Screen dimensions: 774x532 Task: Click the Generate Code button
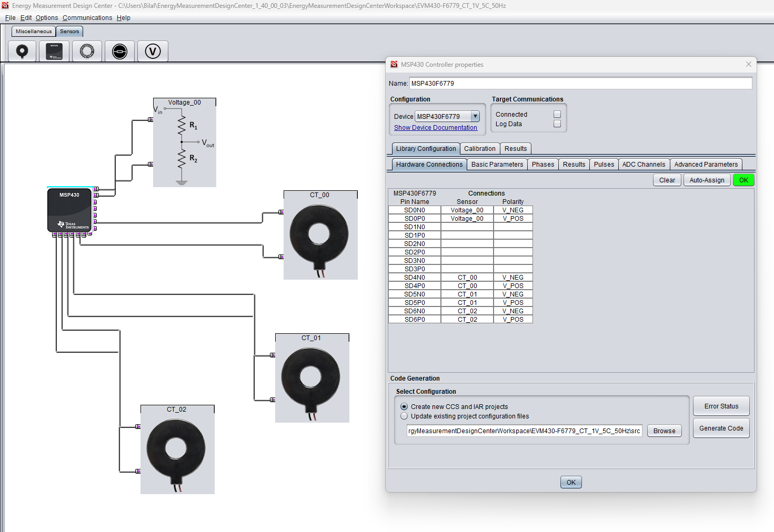coord(721,428)
